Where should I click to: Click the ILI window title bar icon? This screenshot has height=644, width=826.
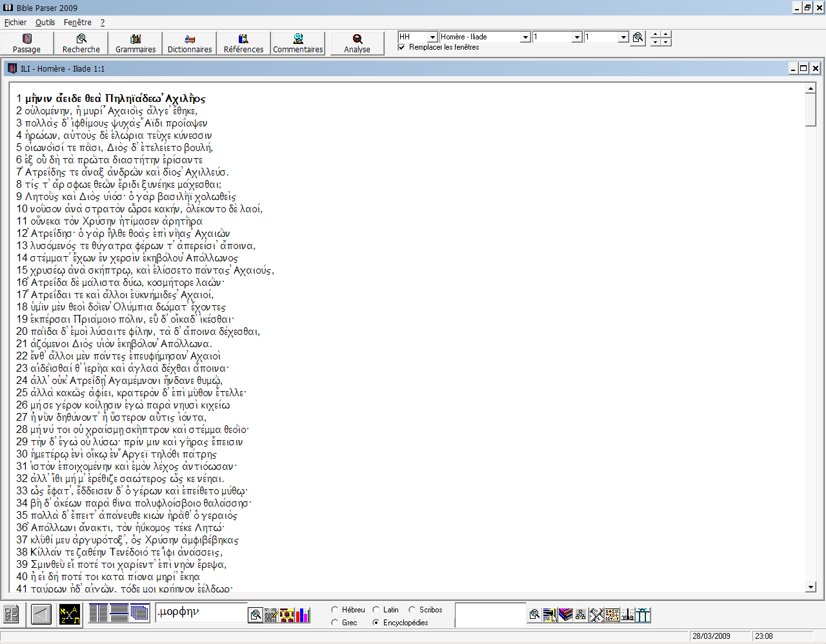pos(12,68)
